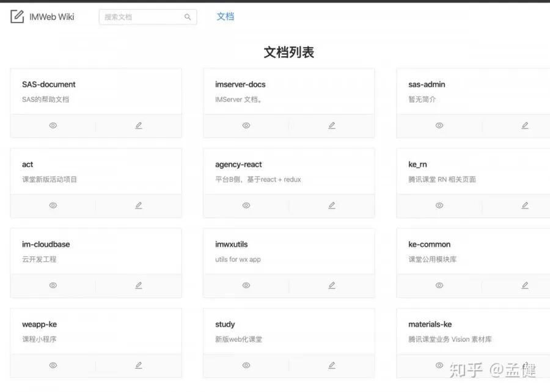Edit the weapp-ke document
Screen dimensions: 550x392
(x=138, y=365)
